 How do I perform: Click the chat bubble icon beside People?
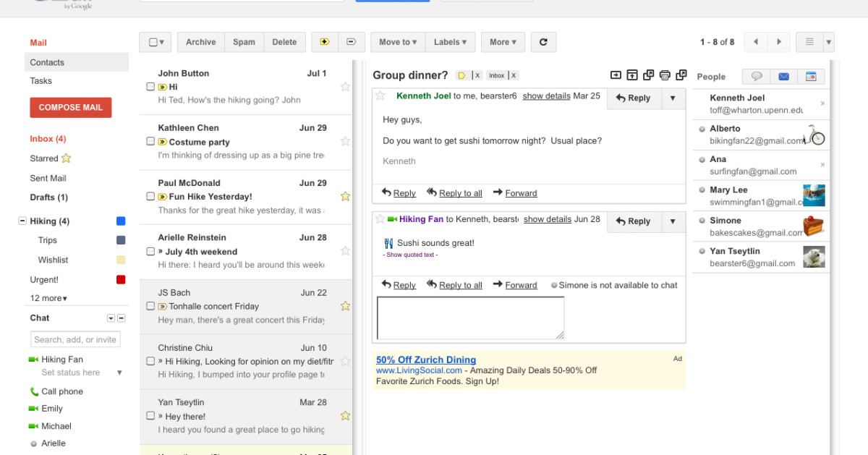click(757, 77)
